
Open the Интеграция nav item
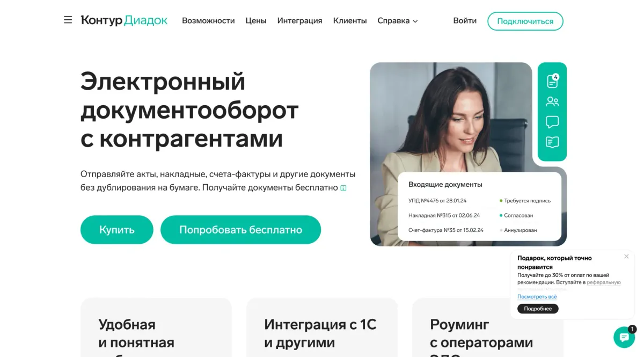pos(299,21)
